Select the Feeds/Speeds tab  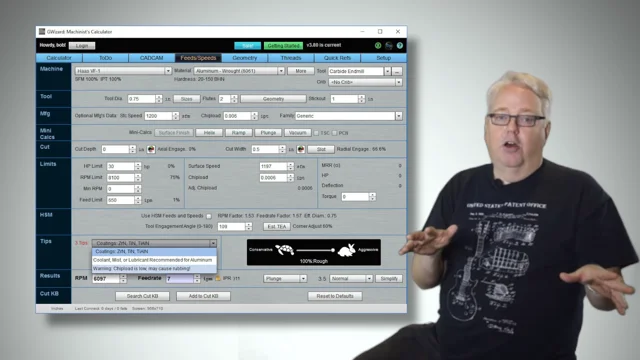(x=198, y=58)
